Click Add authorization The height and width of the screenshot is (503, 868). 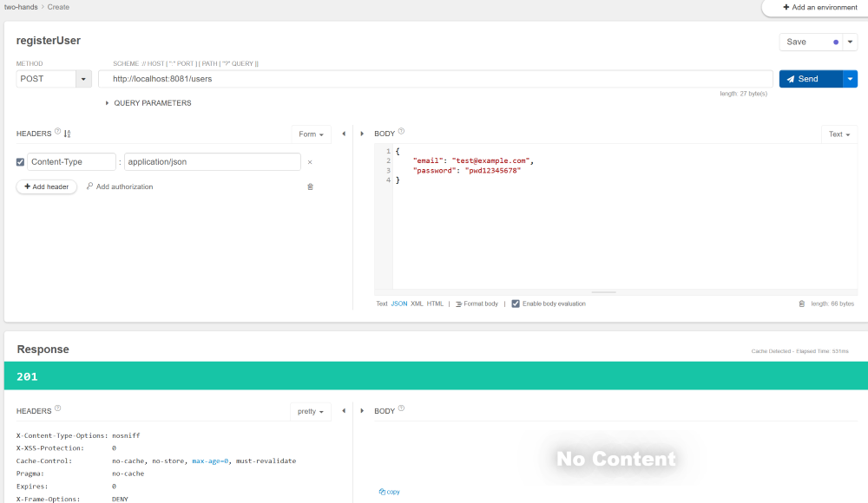120,186
